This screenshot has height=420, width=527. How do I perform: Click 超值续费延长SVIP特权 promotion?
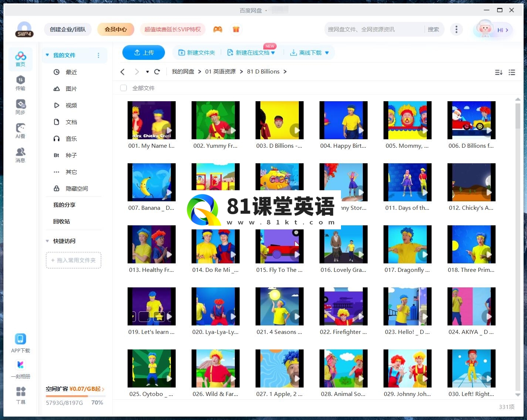(x=172, y=29)
